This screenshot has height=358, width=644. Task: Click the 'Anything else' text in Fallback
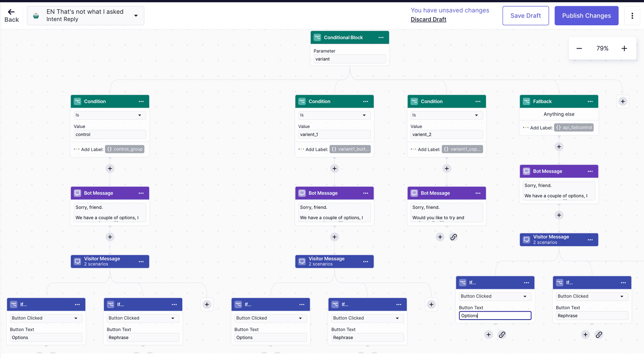click(x=559, y=114)
